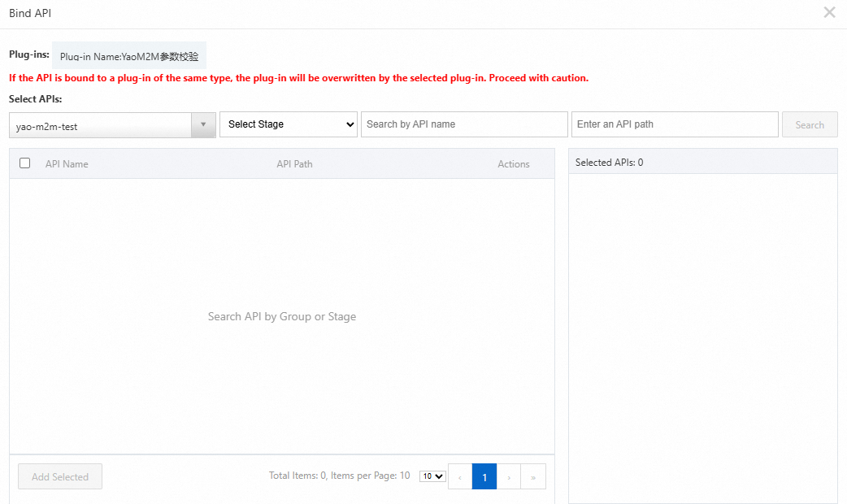Click the API Path column header
This screenshot has width=847, height=504.
[294, 164]
